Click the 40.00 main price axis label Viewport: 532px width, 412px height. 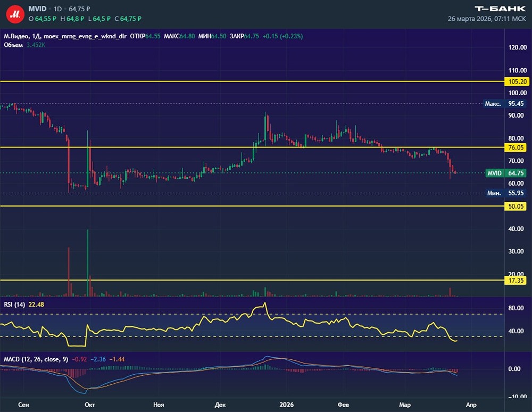click(x=516, y=229)
